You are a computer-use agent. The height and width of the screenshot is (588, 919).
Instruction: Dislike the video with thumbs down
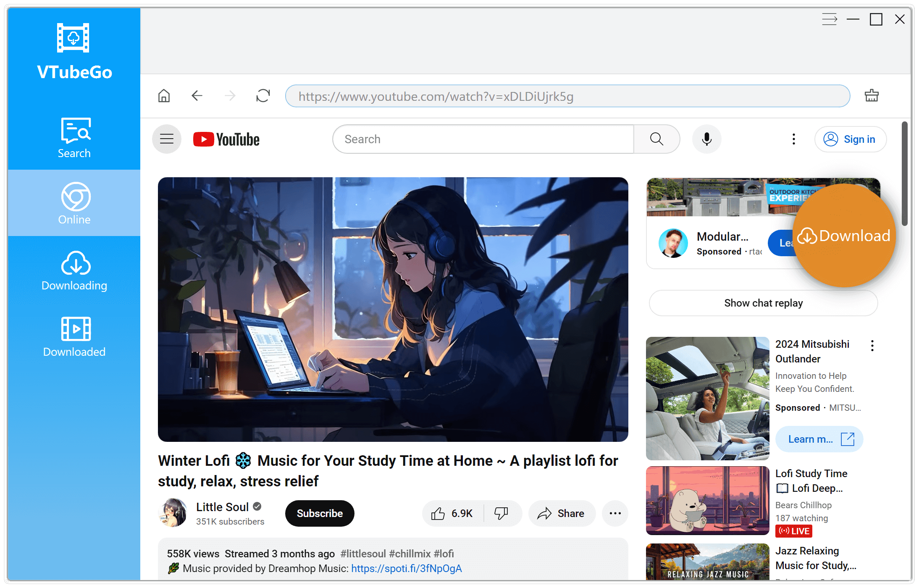502,513
